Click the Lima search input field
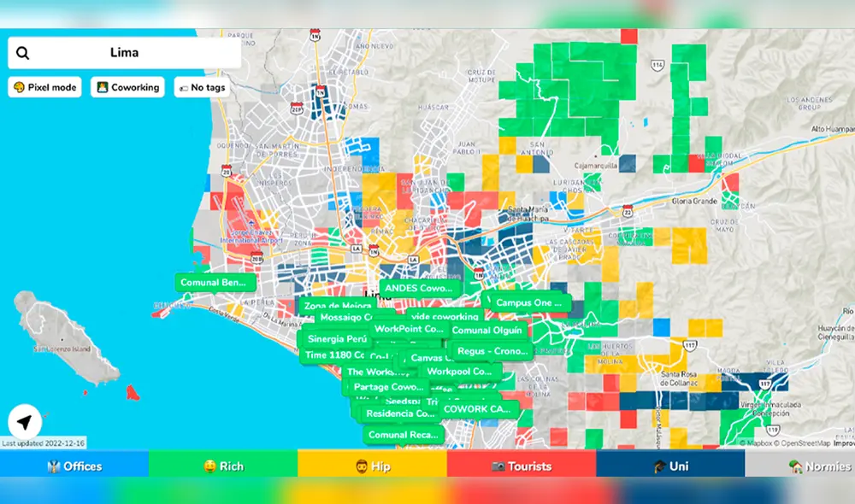The height and width of the screenshot is (504, 855). coord(127,52)
